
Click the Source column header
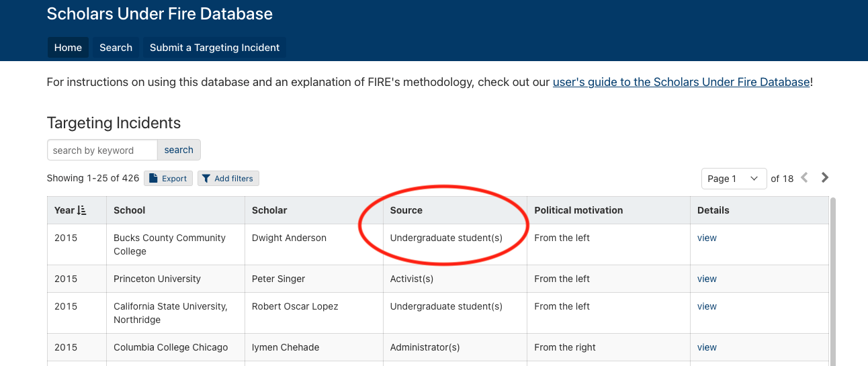click(406, 210)
